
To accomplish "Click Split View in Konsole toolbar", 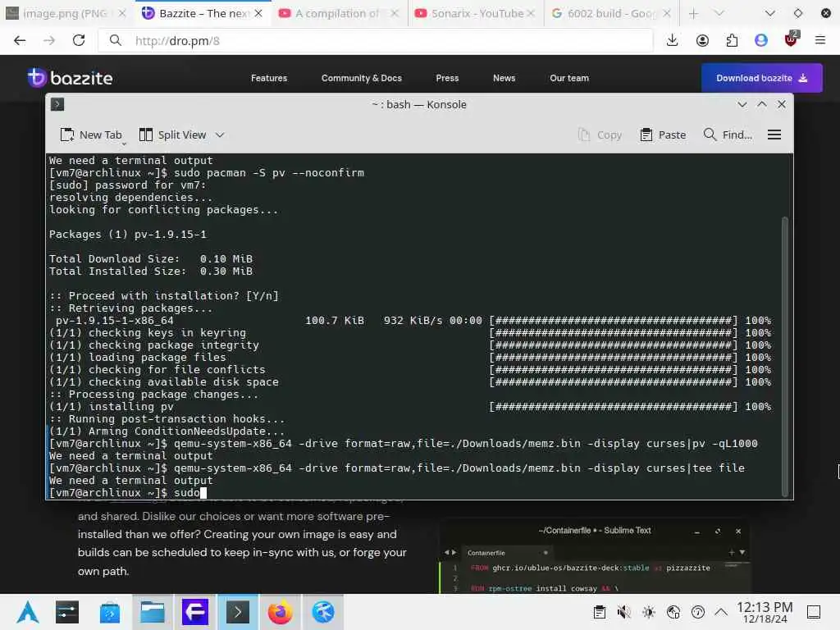I will (x=172, y=135).
